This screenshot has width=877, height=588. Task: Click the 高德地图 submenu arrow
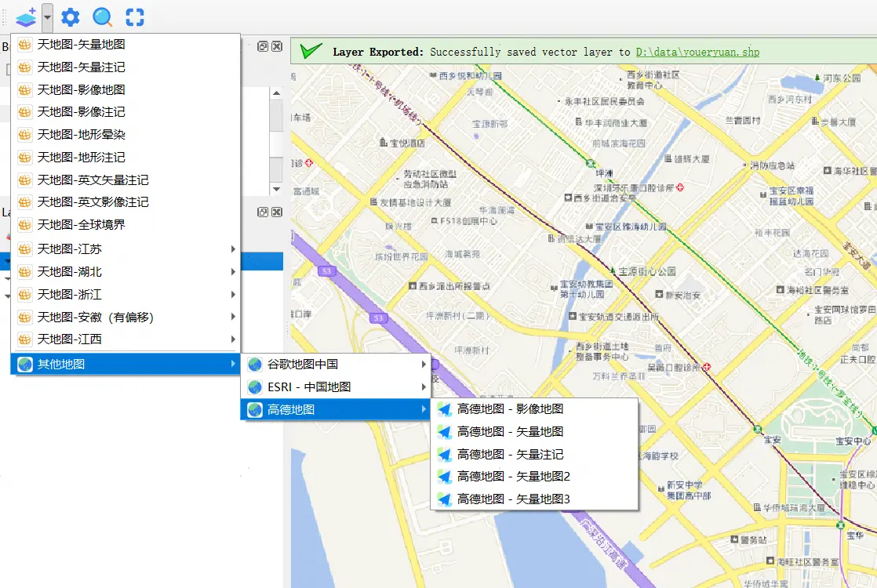click(x=424, y=410)
